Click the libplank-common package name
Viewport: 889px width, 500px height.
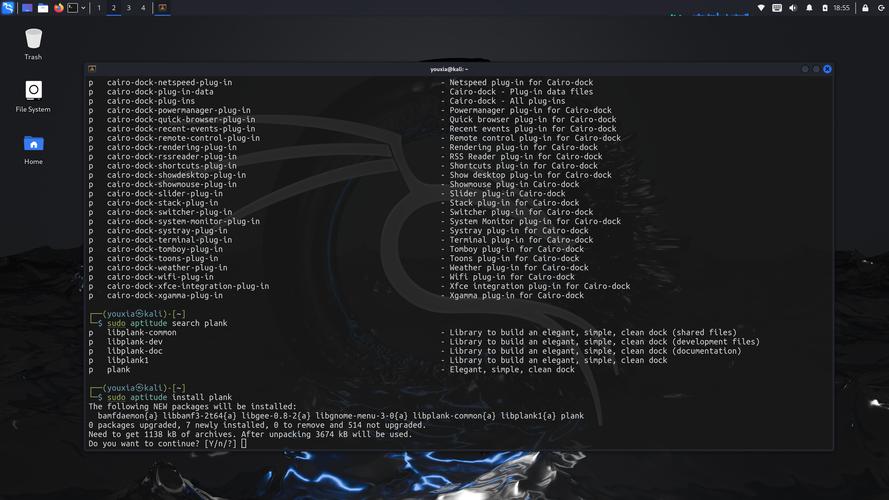click(141, 333)
